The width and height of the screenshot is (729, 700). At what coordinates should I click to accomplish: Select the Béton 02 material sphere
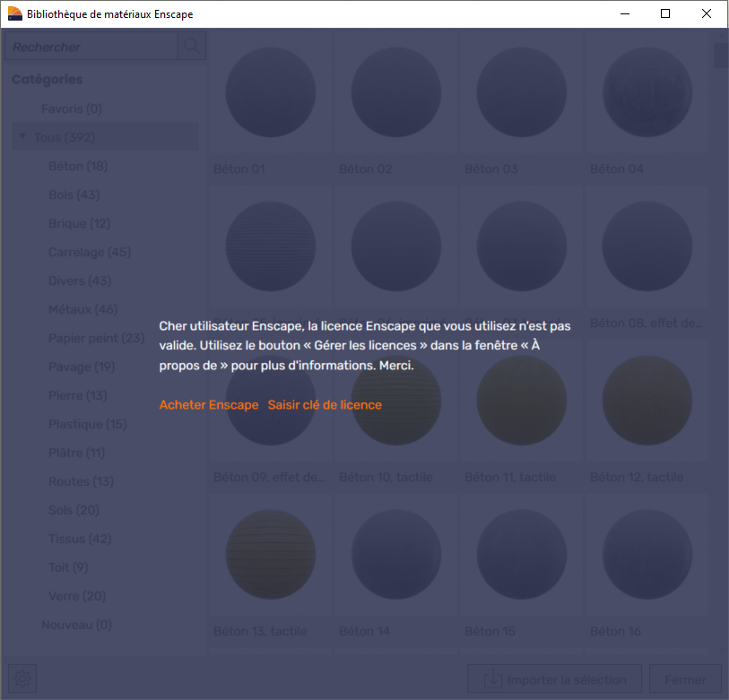[396, 92]
